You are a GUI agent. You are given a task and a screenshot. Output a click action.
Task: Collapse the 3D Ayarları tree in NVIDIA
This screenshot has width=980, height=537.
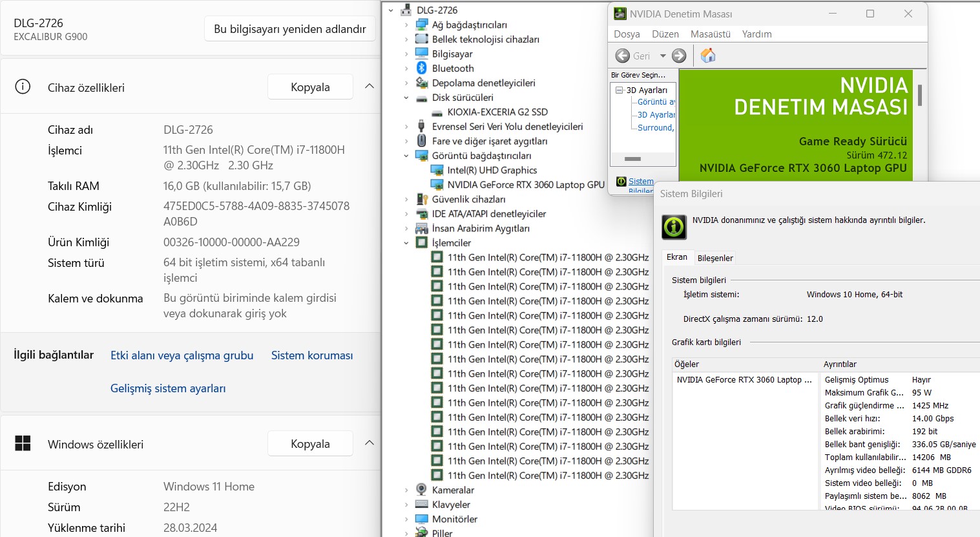(x=620, y=90)
